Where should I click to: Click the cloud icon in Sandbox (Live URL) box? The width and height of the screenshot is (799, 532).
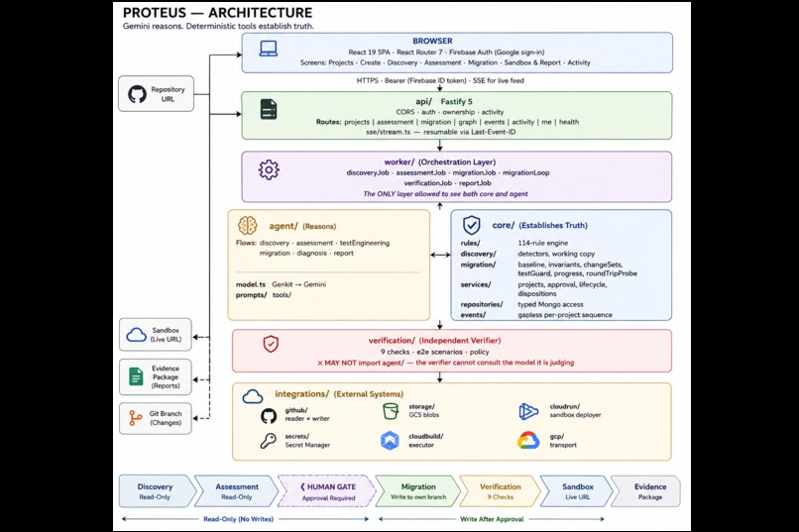pyautogui.click(x=136, y=335)
